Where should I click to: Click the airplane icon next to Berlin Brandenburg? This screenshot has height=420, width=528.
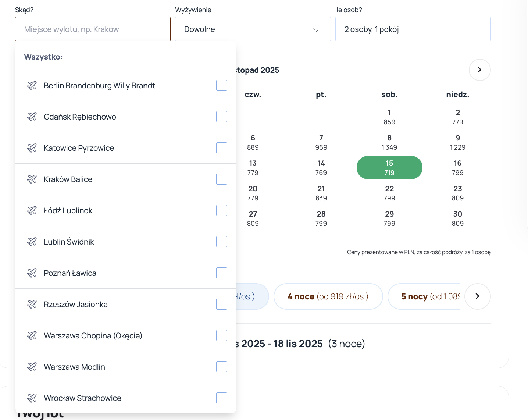(x=32, y=85)
